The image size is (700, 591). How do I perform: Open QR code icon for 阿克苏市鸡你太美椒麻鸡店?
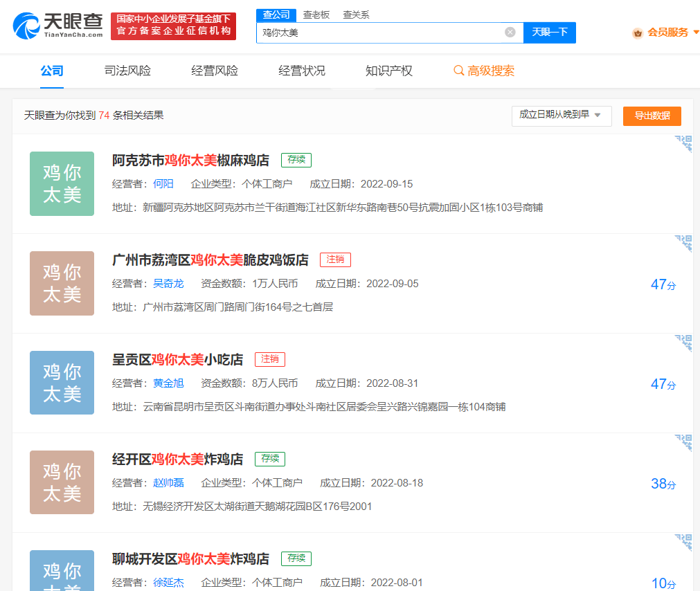point(683,144)
